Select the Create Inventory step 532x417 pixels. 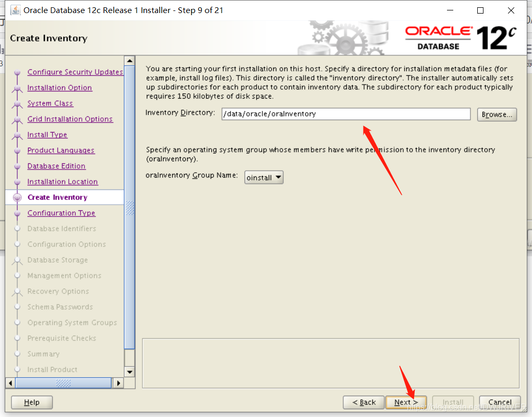point(58,197)
